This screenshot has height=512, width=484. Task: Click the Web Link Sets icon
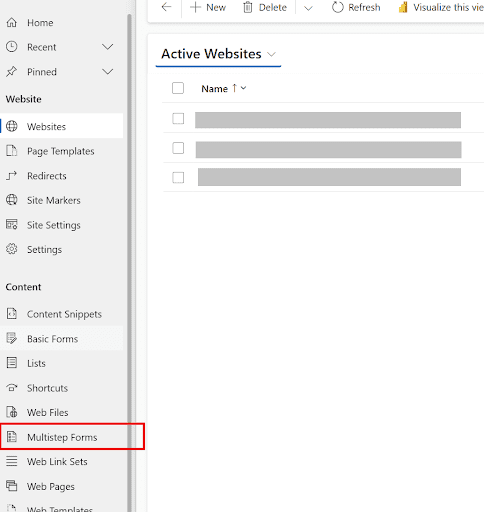[12, 462]
